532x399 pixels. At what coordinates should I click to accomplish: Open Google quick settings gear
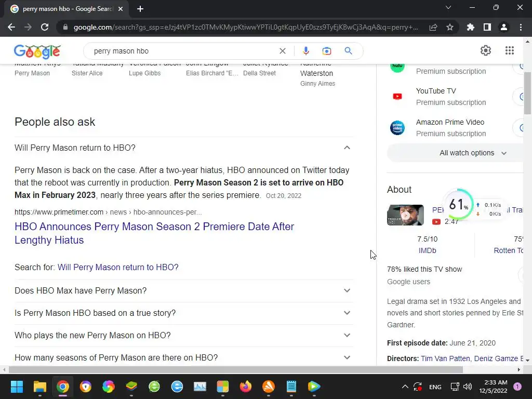[x=486, y=50]
